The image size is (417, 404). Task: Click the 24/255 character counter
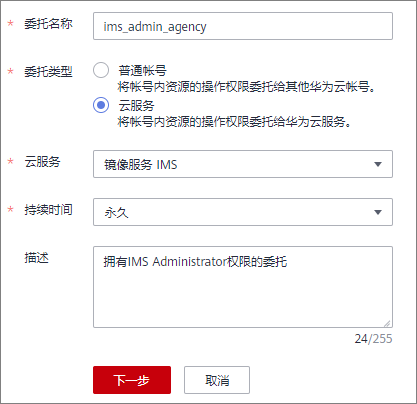pos(373,339)
